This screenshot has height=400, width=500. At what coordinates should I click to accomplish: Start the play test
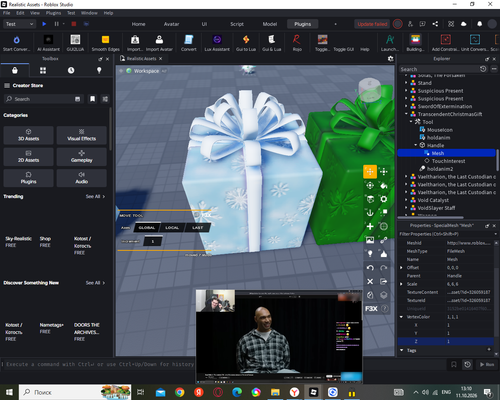pos(44,24)
